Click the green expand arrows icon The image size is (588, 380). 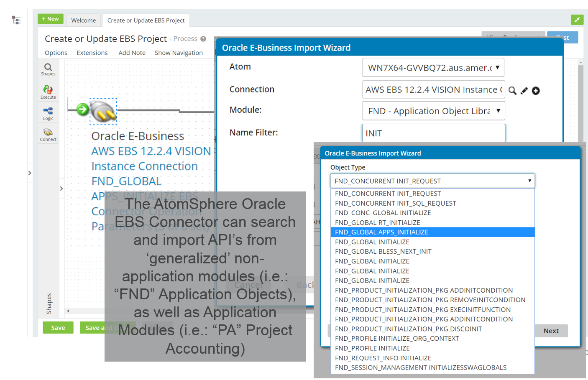(577, 20)
